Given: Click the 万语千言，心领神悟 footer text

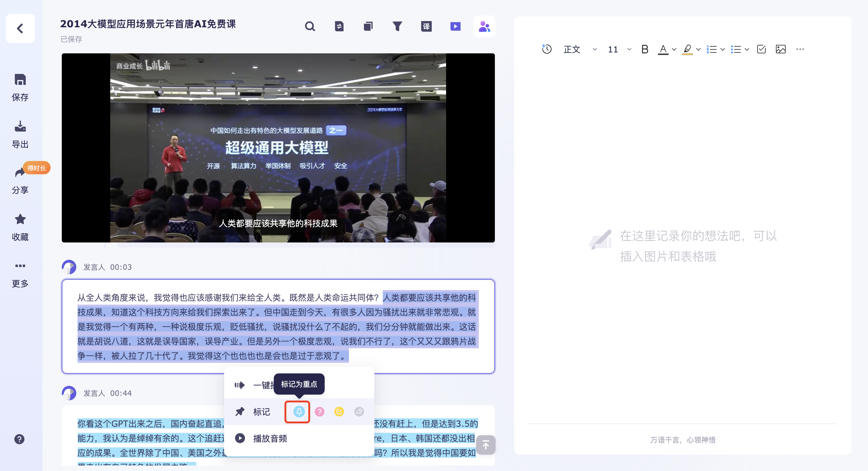Looking at the screenshot, I should click(683, 440).
